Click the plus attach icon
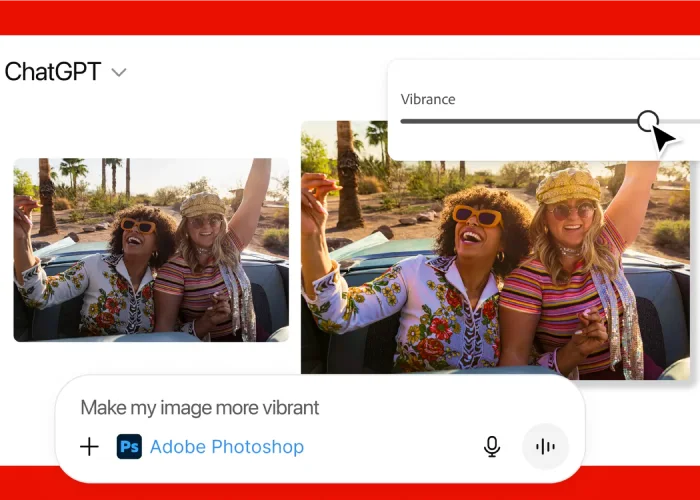The image size is (700, 500). pyautogui.click(x=89, y=447)
